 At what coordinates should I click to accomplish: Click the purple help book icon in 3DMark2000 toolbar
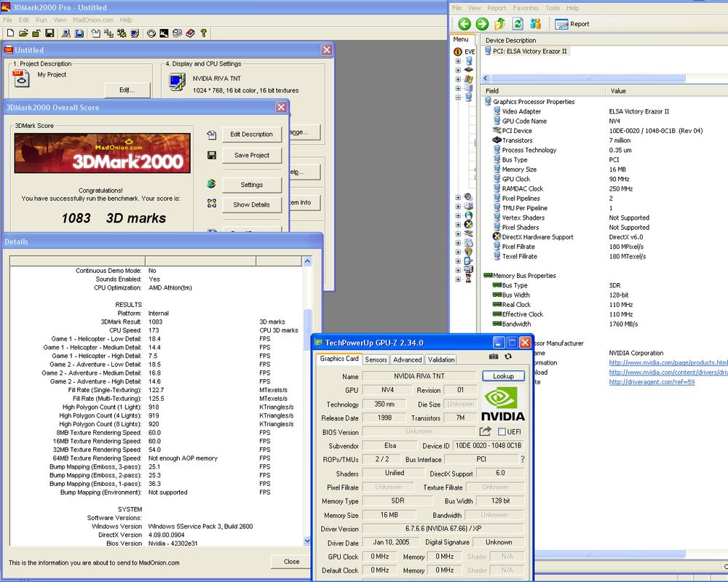tap(190, 33)
